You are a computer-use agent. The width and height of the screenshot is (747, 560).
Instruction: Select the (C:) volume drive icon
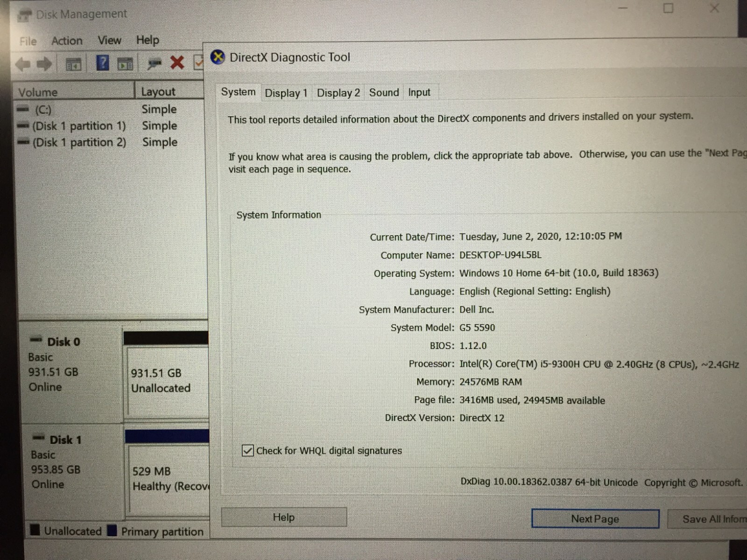23,109
